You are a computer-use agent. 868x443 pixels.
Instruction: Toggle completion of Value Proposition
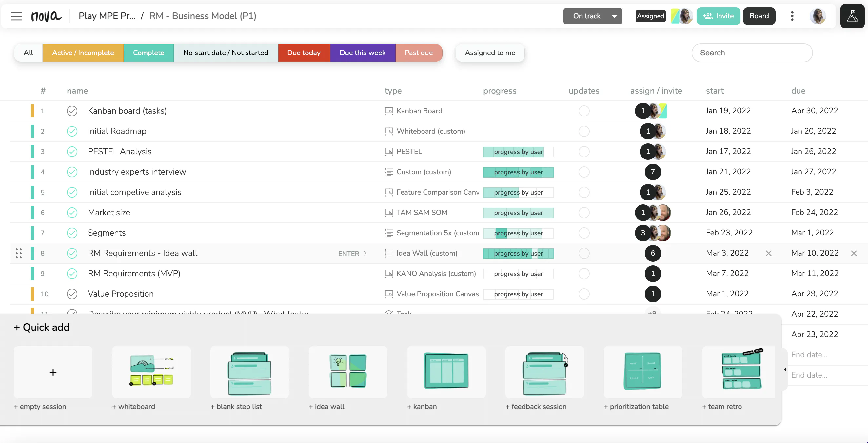[x=72, y=294]
